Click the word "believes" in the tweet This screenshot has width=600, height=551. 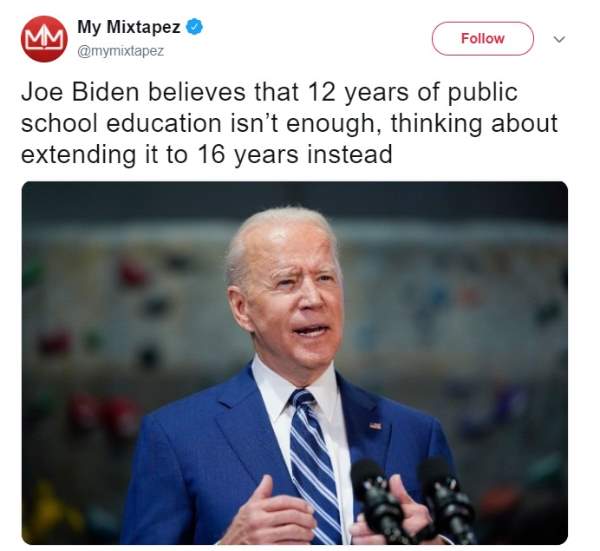coord(197,92)
